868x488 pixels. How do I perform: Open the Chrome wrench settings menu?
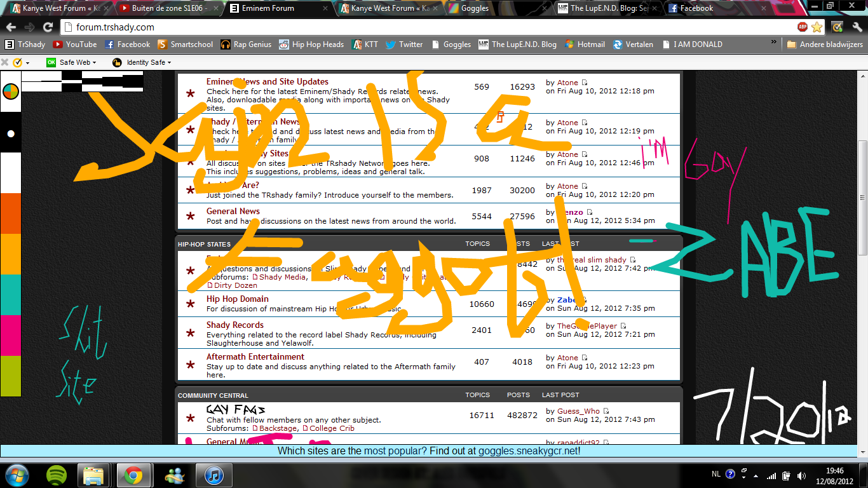tap(857, 27)
